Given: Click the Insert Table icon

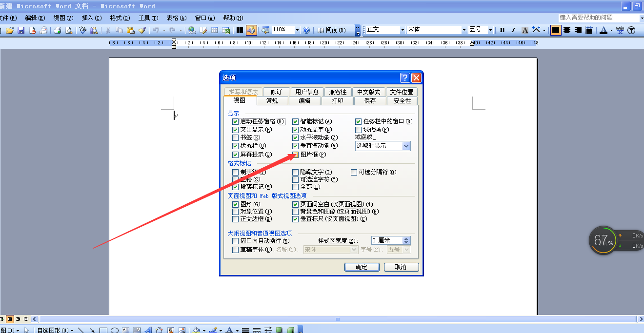Looking at the screenshot, I should tap(215, 30).
